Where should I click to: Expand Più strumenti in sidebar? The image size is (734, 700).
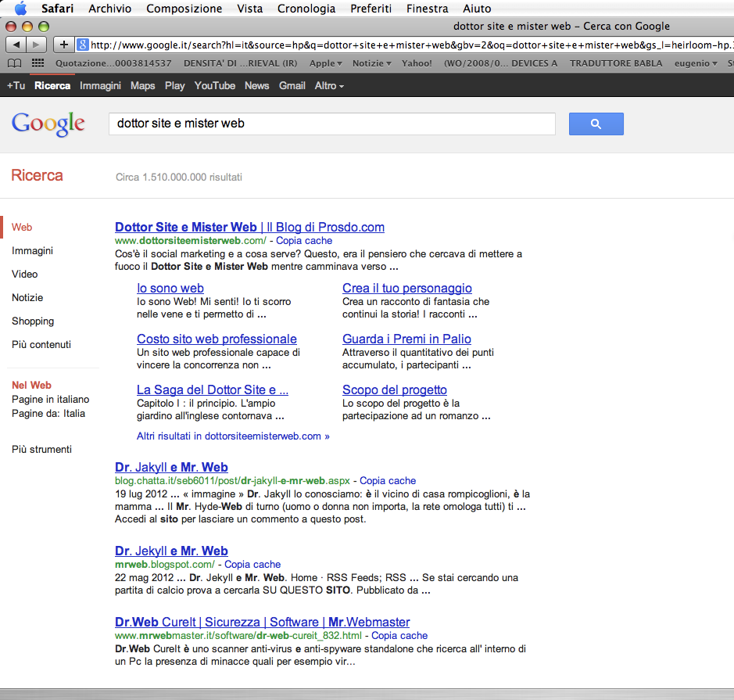pos(41,449)
